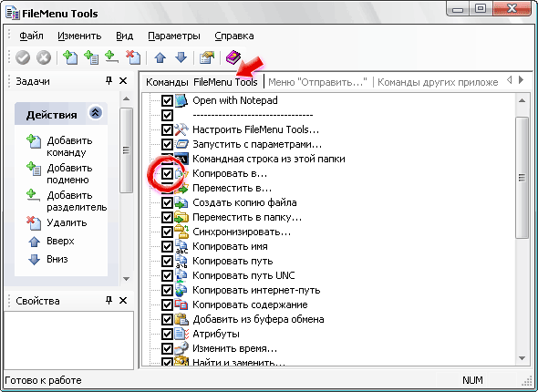This screenshot has height=392, width=538.
Task: Click the Удалить link in Действия
Action: [67, 223]
